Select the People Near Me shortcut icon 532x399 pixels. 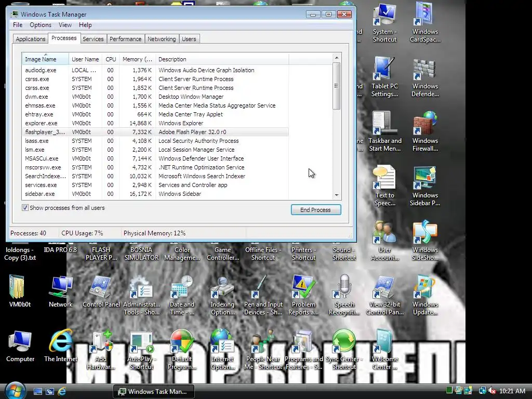point(263,350)
